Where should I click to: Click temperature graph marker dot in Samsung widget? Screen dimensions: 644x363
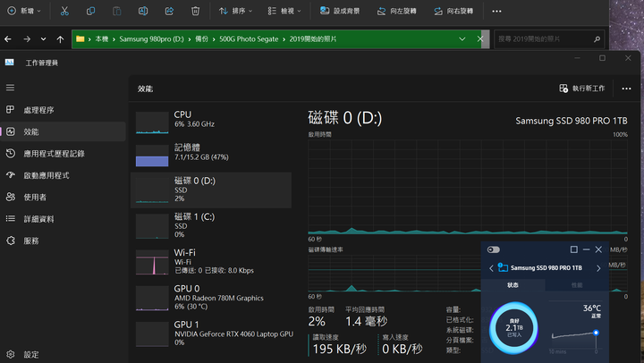tap(596, 333)
